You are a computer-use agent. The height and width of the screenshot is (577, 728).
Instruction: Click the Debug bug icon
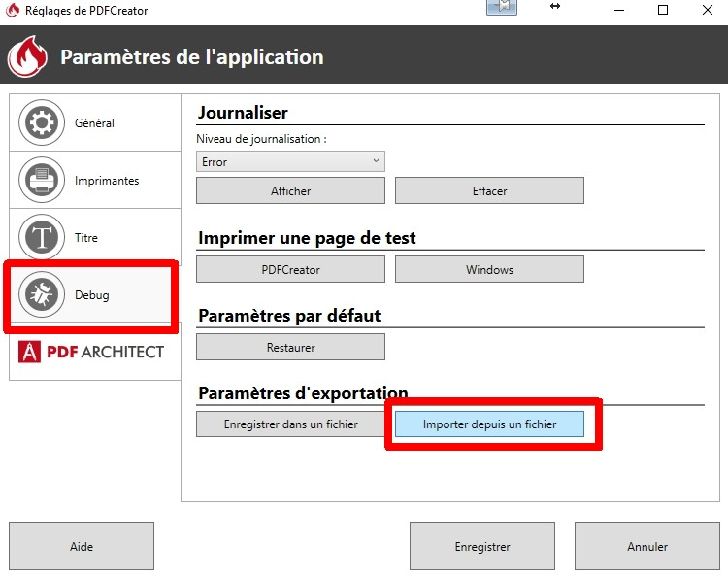point(42,294)
